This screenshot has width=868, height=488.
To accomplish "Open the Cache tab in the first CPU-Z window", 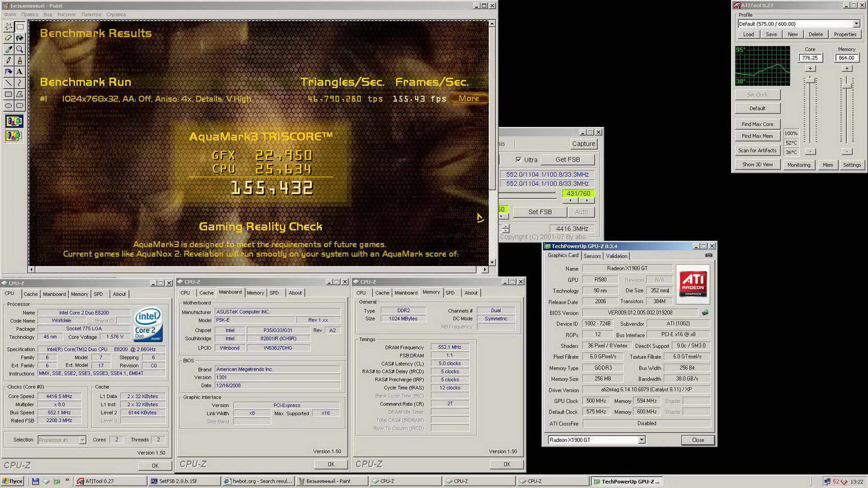I will pyautogui.click(x=30, y=294).
